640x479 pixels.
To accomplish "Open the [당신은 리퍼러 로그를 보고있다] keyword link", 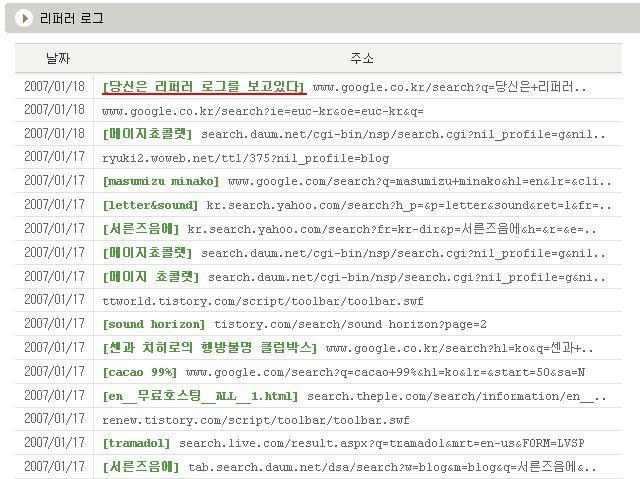I will [204, 87].
